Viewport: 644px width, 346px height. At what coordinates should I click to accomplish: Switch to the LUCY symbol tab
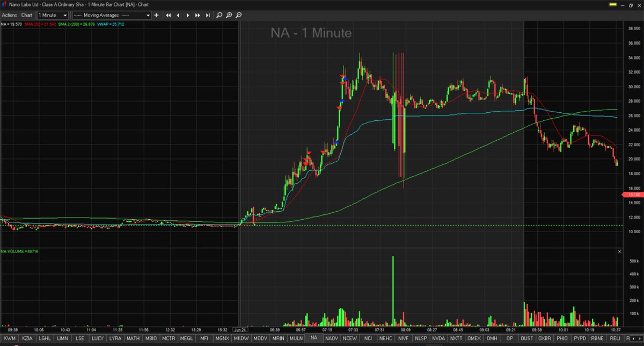point(97,338)
